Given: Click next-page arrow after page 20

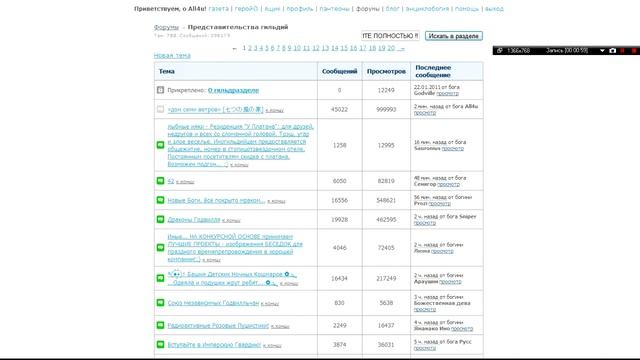Looking at the screenshot, I should [x=401, y=48].
